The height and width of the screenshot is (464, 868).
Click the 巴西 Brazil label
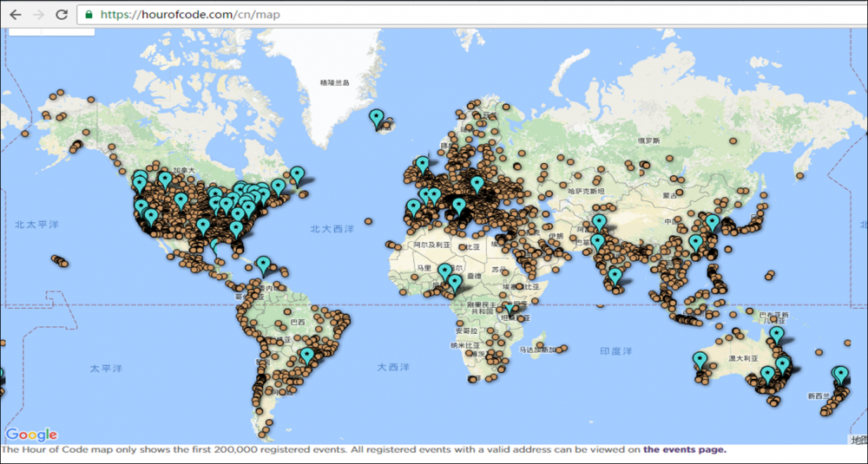[x=297, y=322]
